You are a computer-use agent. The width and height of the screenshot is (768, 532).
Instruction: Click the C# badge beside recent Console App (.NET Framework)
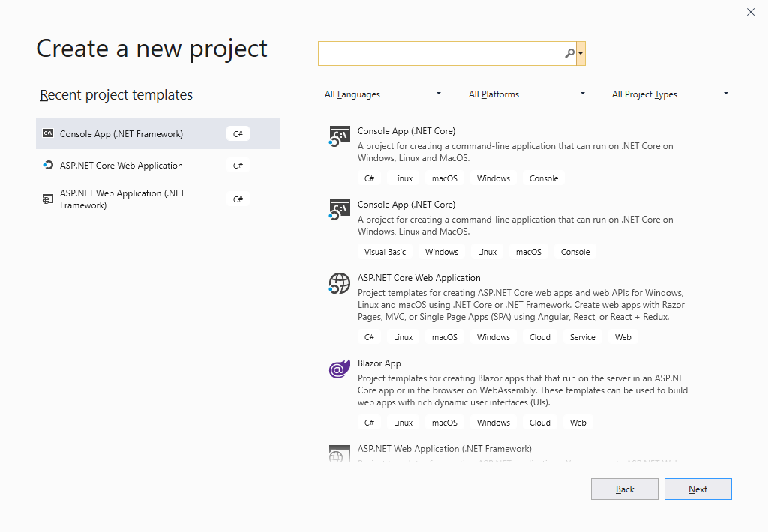click(x=238, y=133)
